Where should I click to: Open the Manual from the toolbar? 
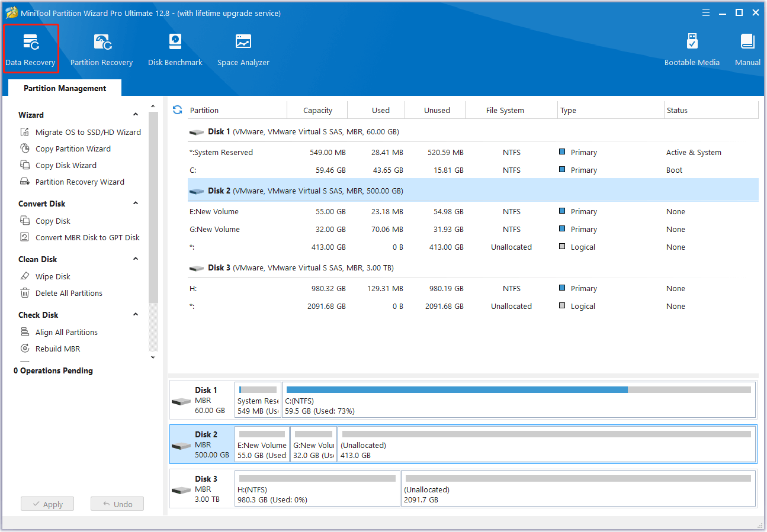tap(747, 50)
